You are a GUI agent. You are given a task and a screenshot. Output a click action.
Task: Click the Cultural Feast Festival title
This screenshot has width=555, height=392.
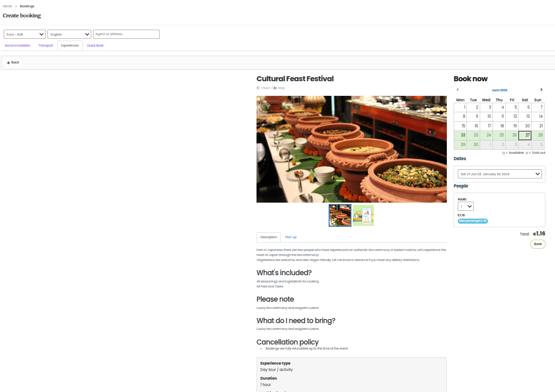coord(295,79)
